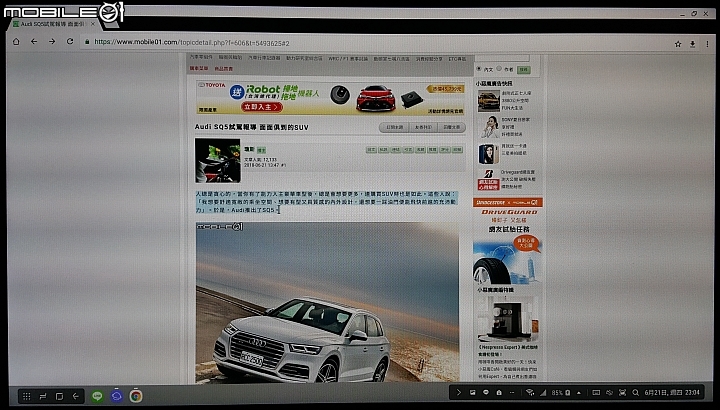
Task: Click the highlighted article intro paragraph
Action: pyautogui.click(x=326, y=202)
